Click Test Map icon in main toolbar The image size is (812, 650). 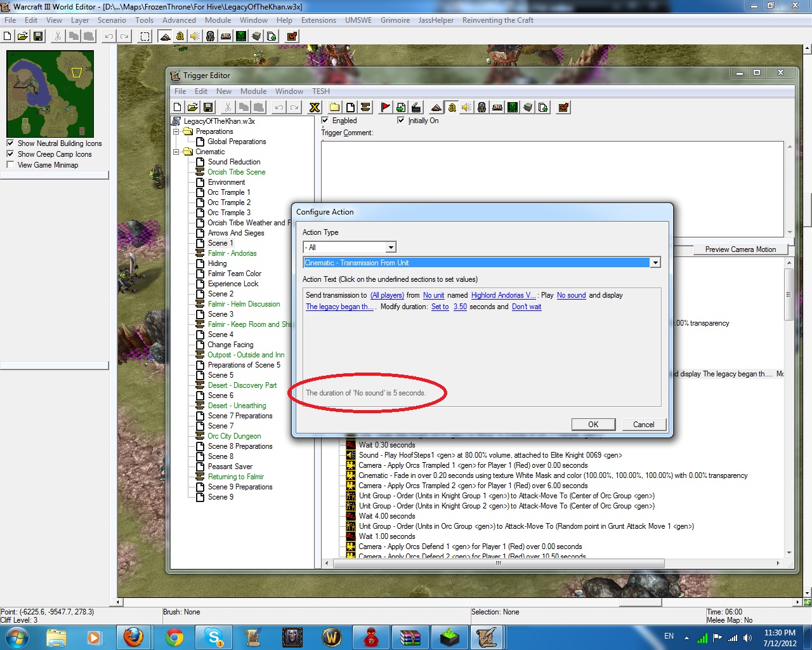click(x=292, y=36)
